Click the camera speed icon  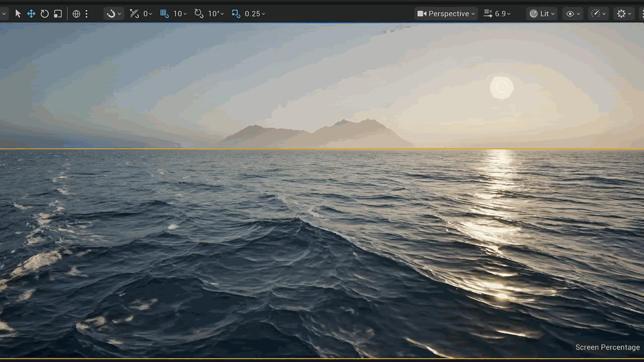488,14
